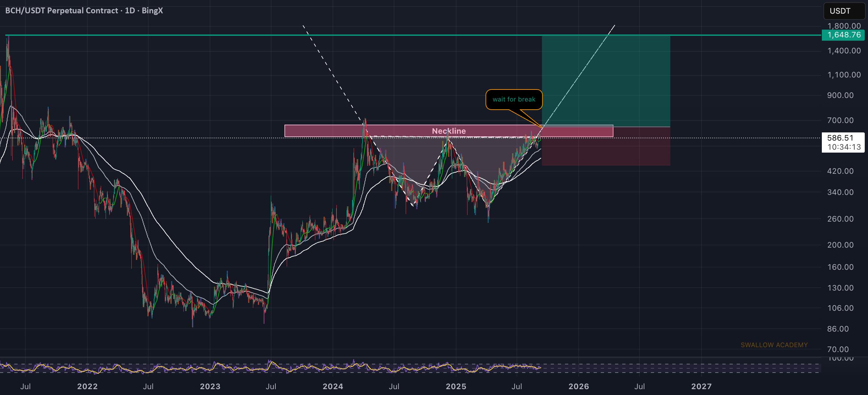Click the USDT currency button
Viewport: 868px width, 395px height.
pyautogui.click(x=844, y=11)
